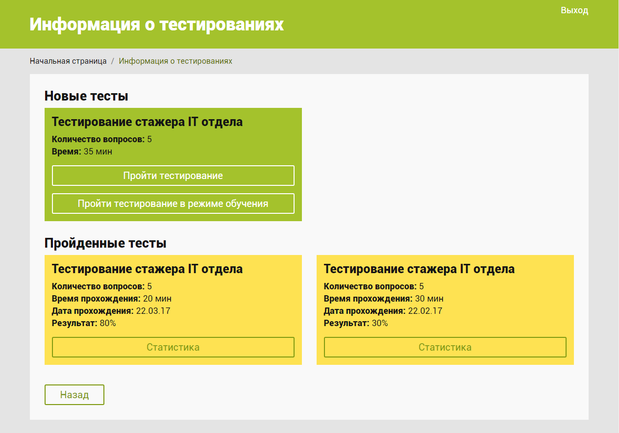619x433 pixels.
Task: Click the Информация о тестированиях breadcrumb
Action: click(175, 61)
